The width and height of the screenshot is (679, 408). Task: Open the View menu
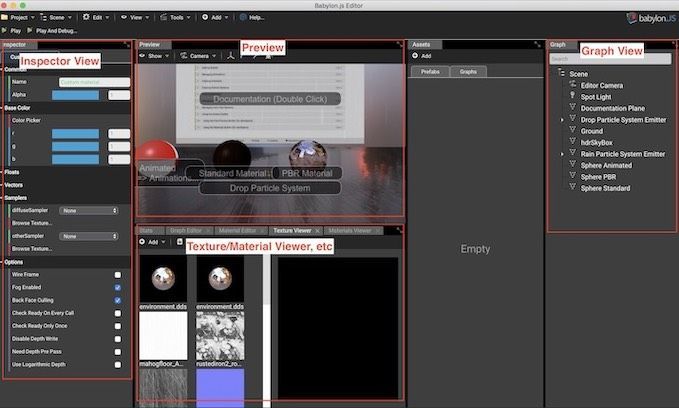[135, 17]
